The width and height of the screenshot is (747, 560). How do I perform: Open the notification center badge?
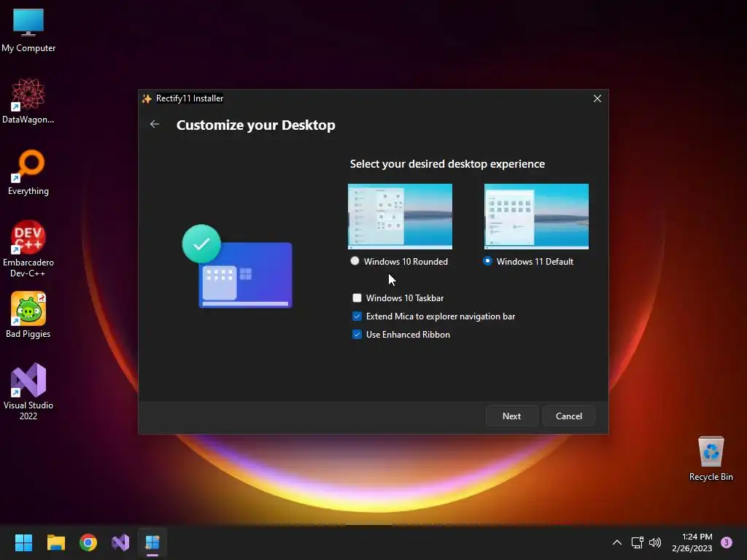click(727, 542)
